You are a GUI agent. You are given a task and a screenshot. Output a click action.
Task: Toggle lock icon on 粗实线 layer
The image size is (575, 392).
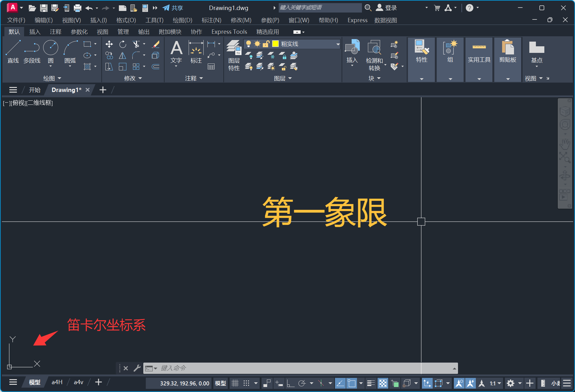click(x=266, y=44)
